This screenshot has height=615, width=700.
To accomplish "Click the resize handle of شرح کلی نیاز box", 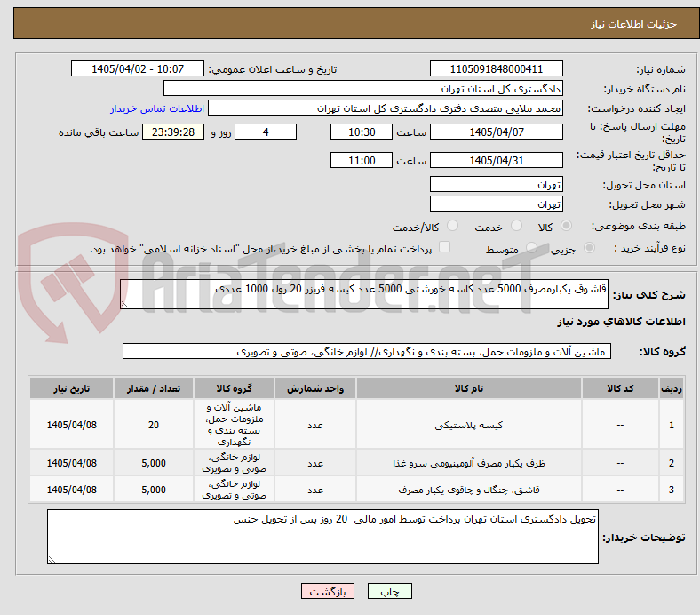I will 124,305.
